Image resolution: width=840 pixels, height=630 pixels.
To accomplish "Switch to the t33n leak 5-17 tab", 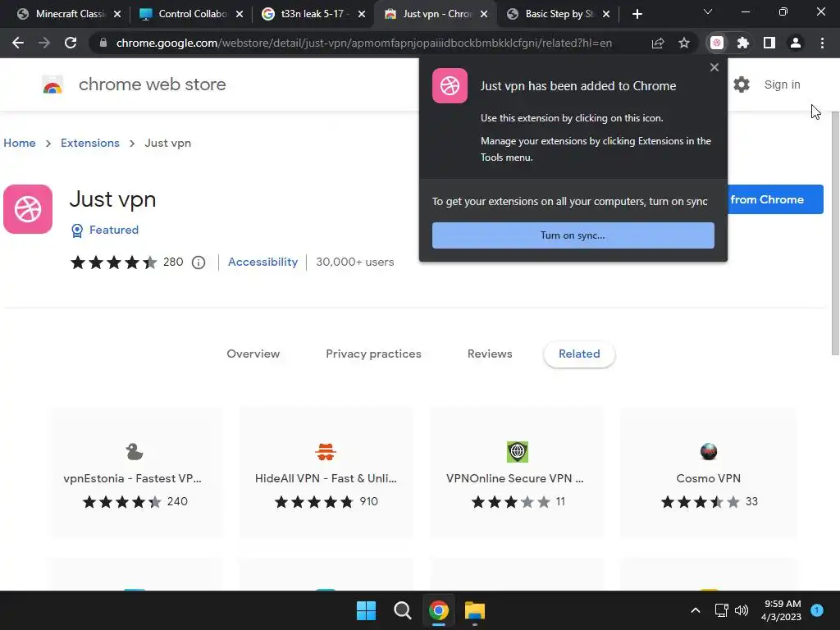I will point(313,14).
